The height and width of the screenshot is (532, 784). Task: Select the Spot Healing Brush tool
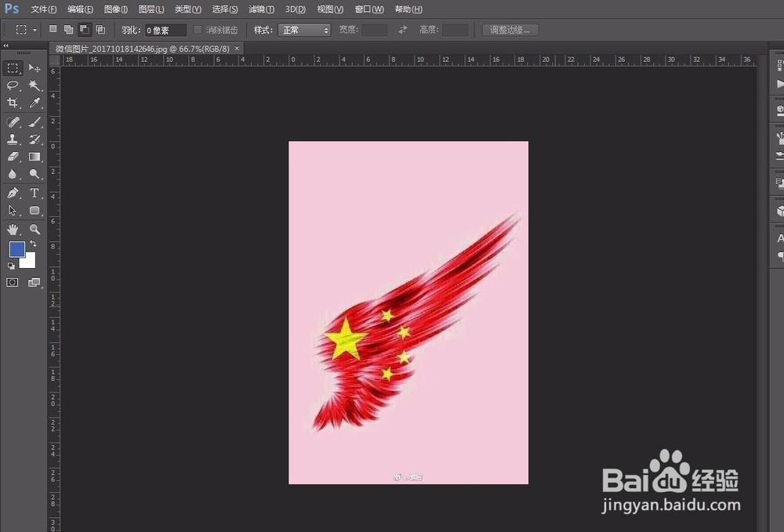coord(13,122)
